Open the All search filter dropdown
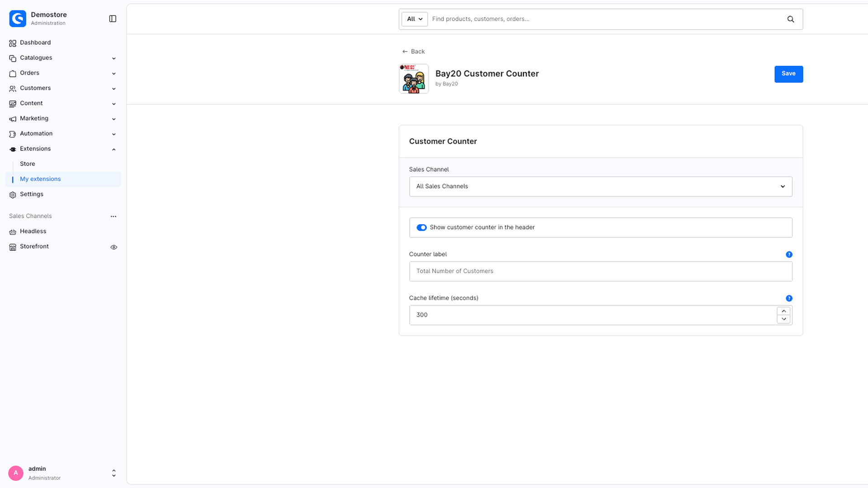The height and width of the screenshot is (488, 868). coord(414,19)
